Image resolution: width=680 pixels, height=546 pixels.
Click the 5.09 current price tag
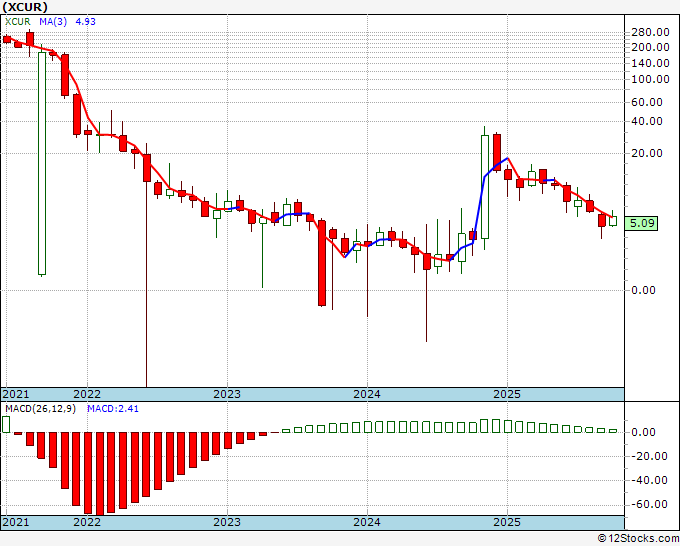click(641, 223)
